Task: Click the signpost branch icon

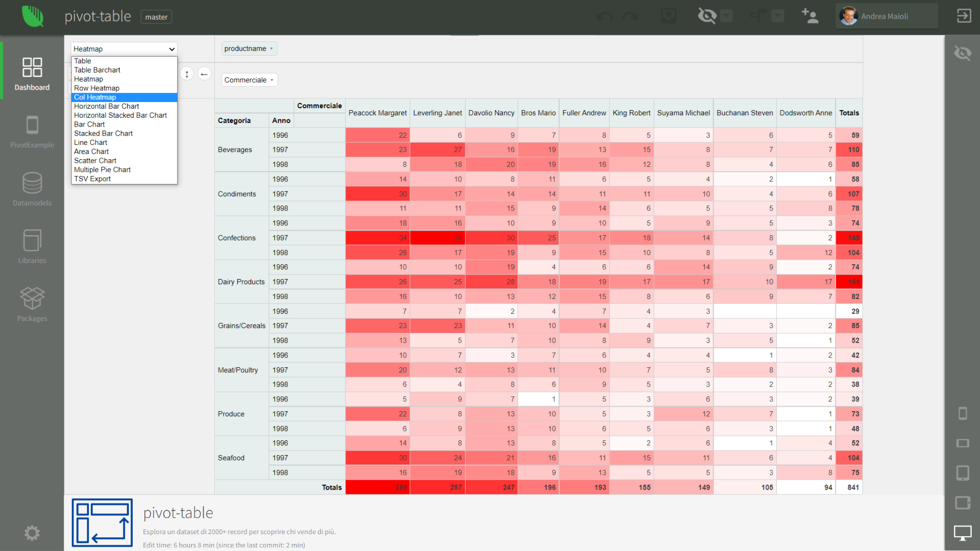Action: click(x=758, y=16)
